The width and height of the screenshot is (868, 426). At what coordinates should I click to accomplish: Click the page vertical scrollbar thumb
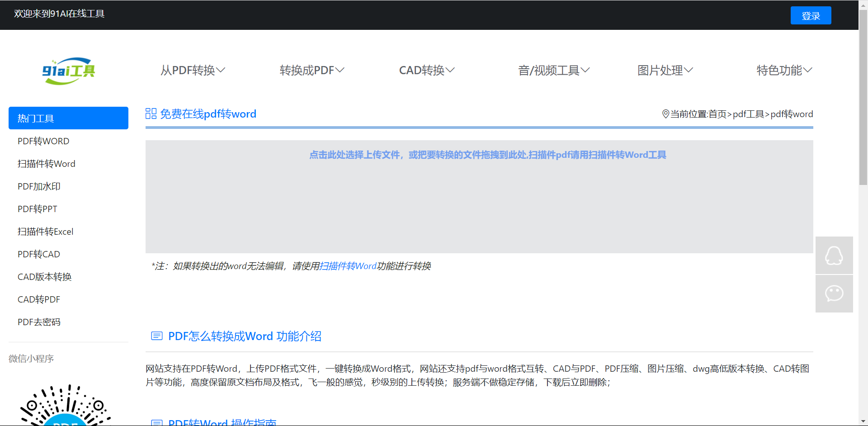(863, 97)
